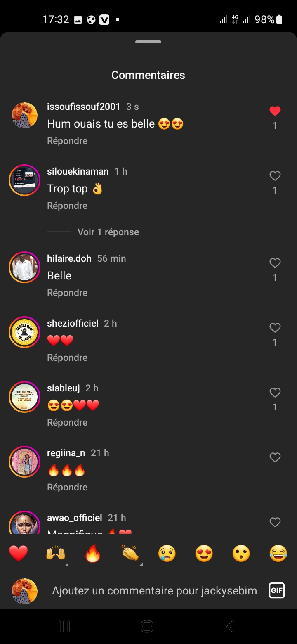Open sheziofficiel's profile picture

(24, 332)
